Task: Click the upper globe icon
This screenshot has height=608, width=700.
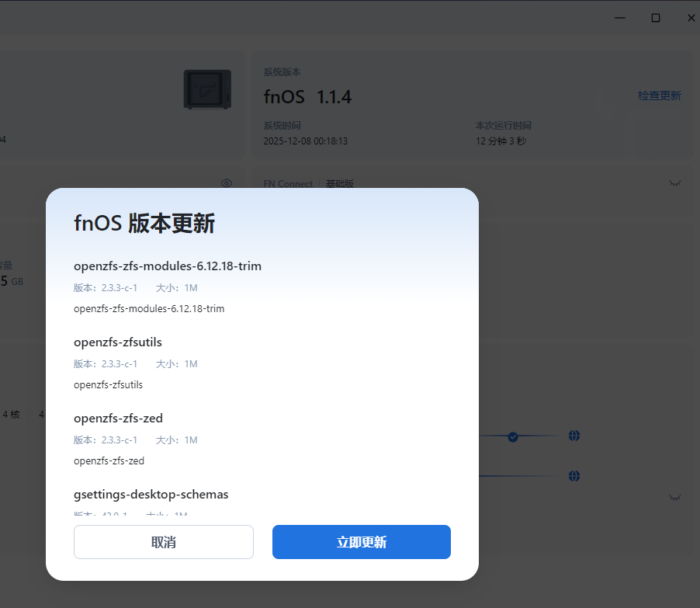Action: [574, 436]
